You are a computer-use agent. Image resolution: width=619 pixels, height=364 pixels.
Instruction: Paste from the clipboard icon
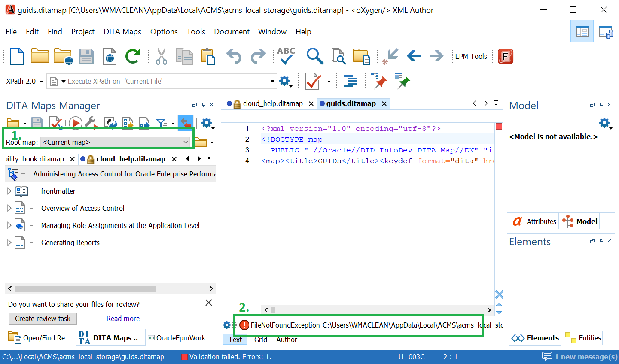coord(208,56)
